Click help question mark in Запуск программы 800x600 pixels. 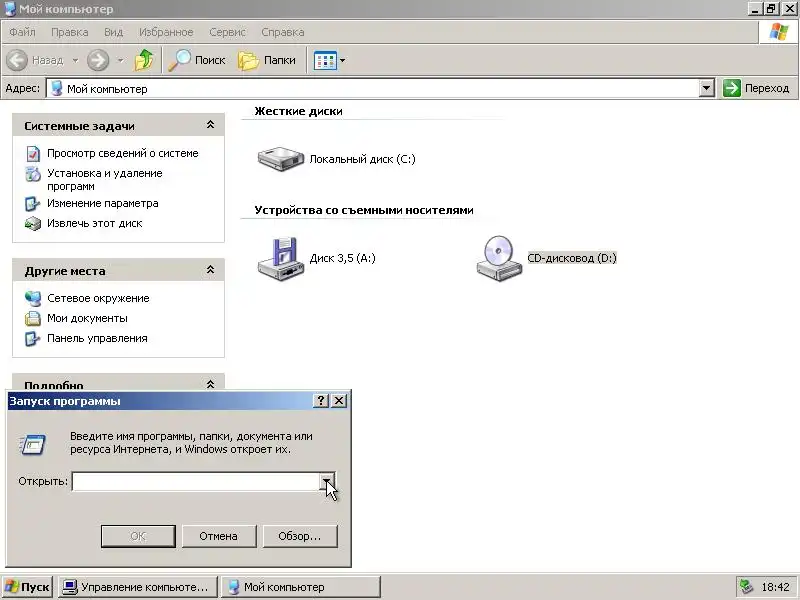(x=320, y=401)
